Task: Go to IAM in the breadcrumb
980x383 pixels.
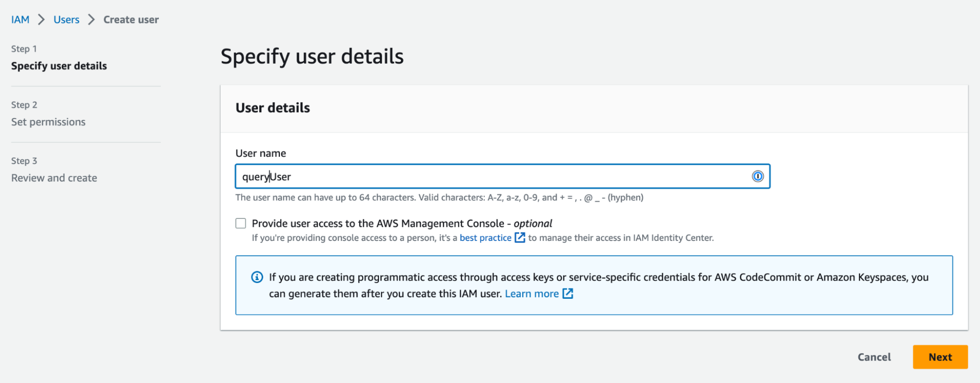Action: pyautogui.click(x=20, y=20)
